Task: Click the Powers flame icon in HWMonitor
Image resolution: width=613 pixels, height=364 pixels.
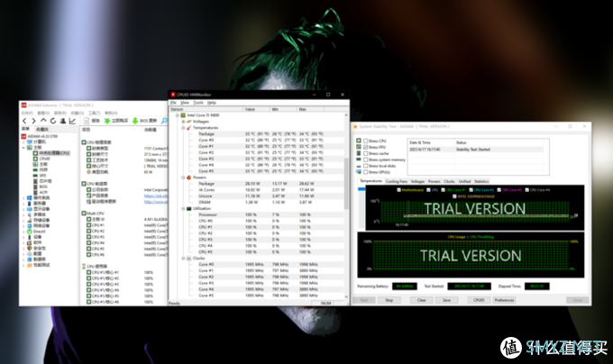Action: point(188,177)
